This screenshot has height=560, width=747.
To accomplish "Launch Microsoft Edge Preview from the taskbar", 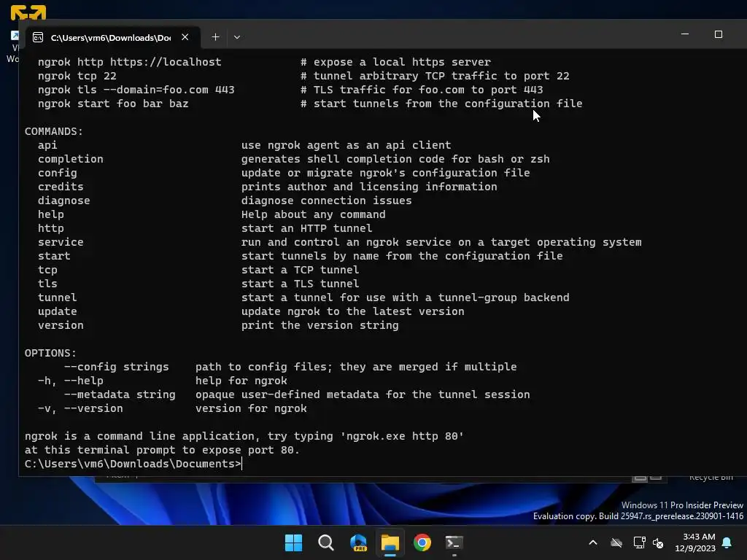I will pos(358,542).
